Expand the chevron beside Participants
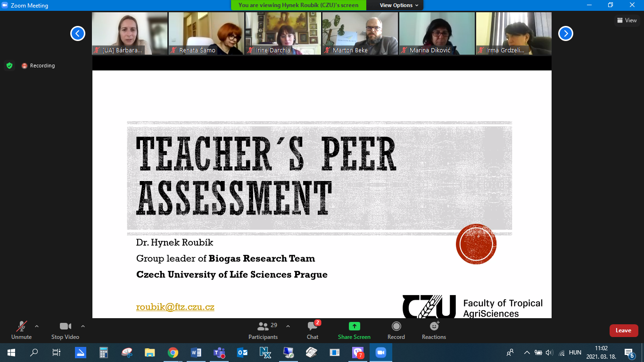 pos(288,326)
